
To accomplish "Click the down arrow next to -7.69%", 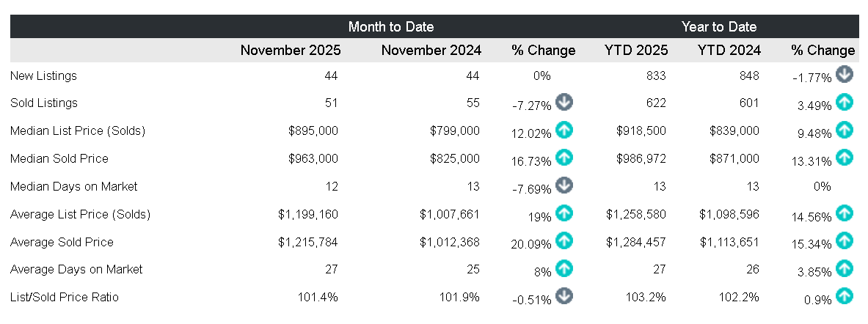I will 564,185.
